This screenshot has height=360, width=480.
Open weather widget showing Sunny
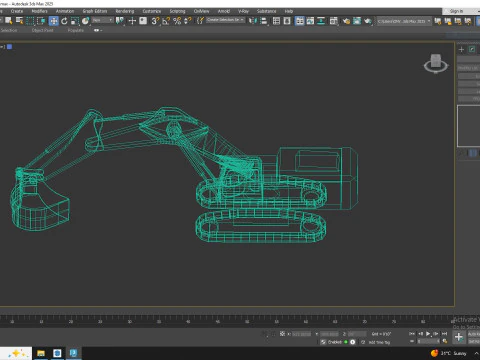tap(448, 353)
